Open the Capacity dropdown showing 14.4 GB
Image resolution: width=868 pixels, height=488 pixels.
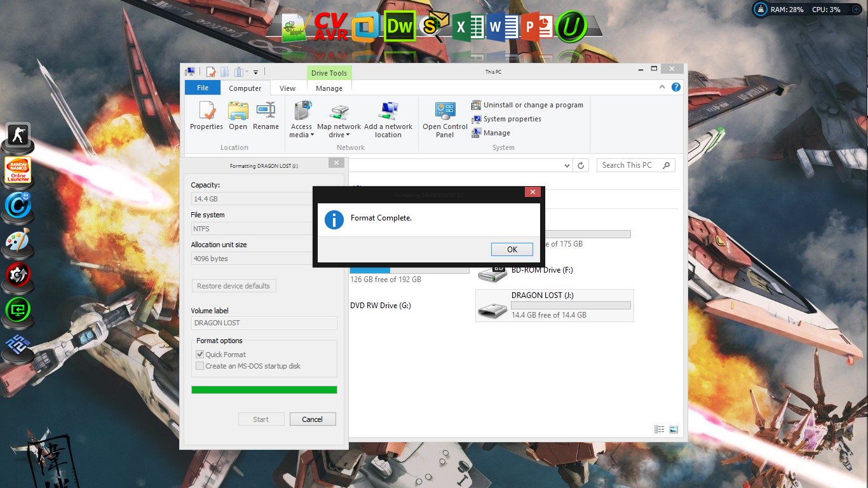[x=264, y=199]
